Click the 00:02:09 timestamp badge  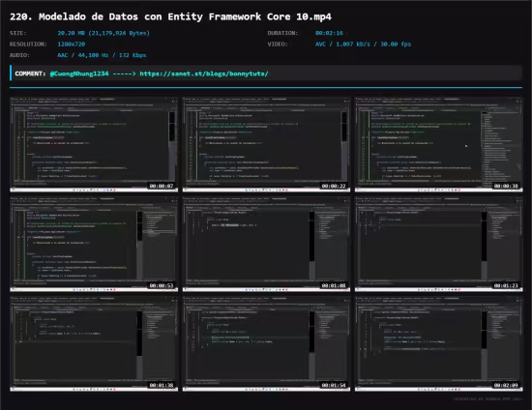506,385
